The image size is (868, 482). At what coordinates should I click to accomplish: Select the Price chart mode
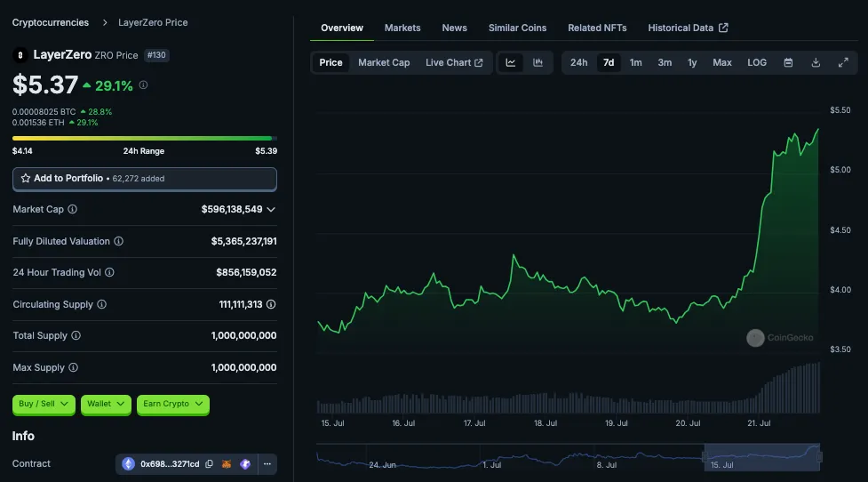[330, 62]
